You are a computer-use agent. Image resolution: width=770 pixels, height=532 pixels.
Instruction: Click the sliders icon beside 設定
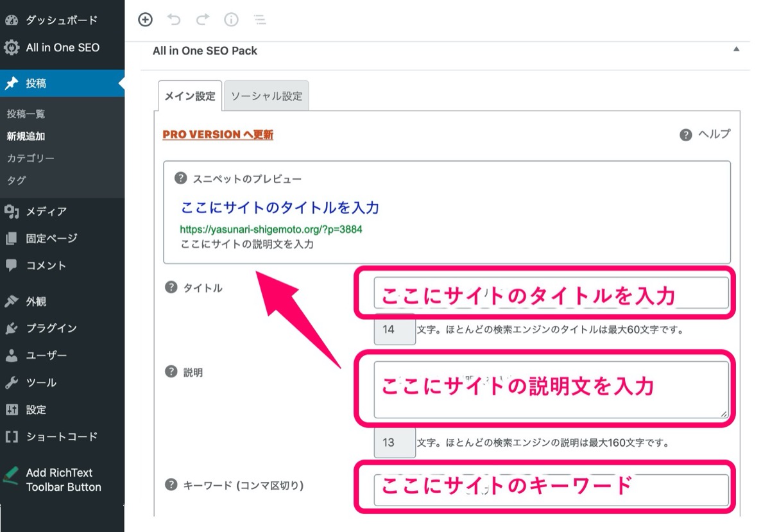click(x=12, y=409)
